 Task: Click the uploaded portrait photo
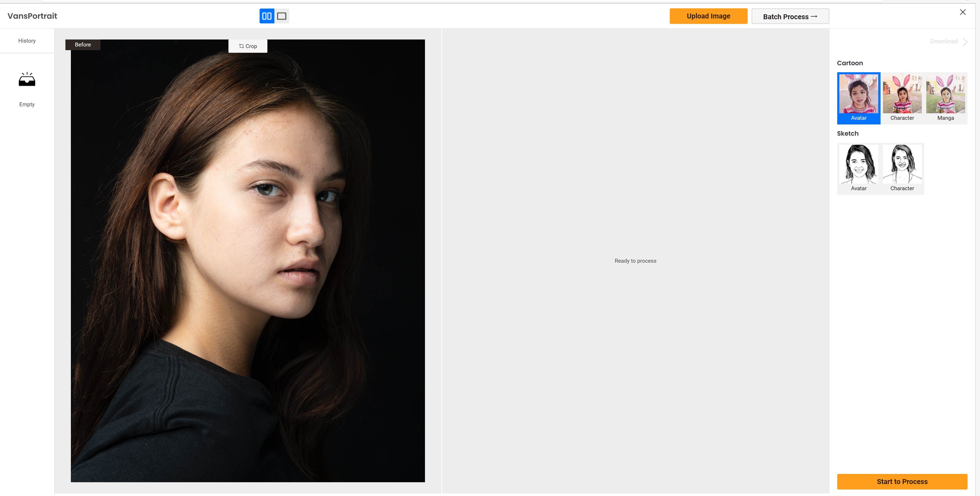[248, 261]
